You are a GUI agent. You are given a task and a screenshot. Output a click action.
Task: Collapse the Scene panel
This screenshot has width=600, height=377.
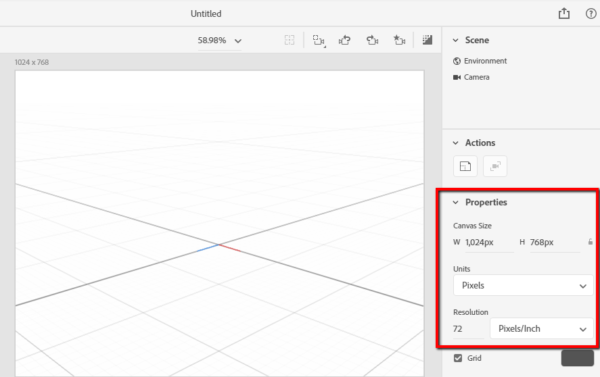(455, 40)
